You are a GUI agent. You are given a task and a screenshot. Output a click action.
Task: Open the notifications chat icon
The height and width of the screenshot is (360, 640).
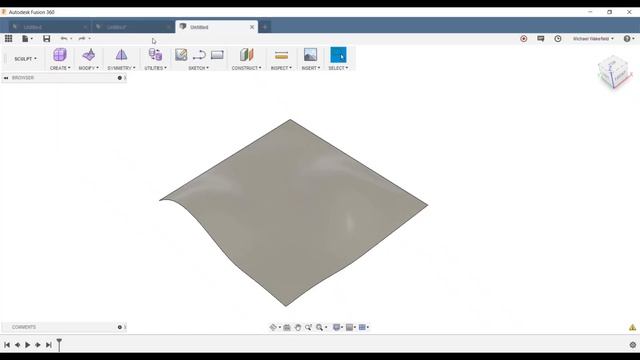[541, 38]
